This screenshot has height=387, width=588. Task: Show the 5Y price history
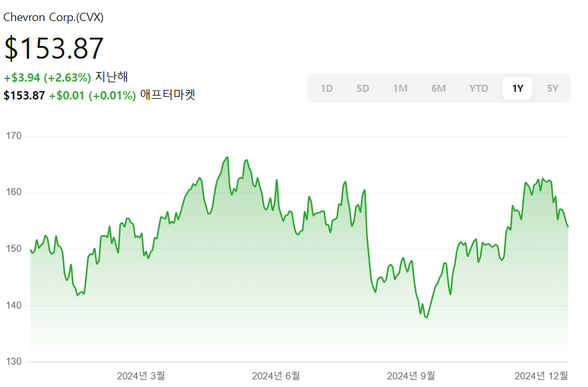(552, 89)
